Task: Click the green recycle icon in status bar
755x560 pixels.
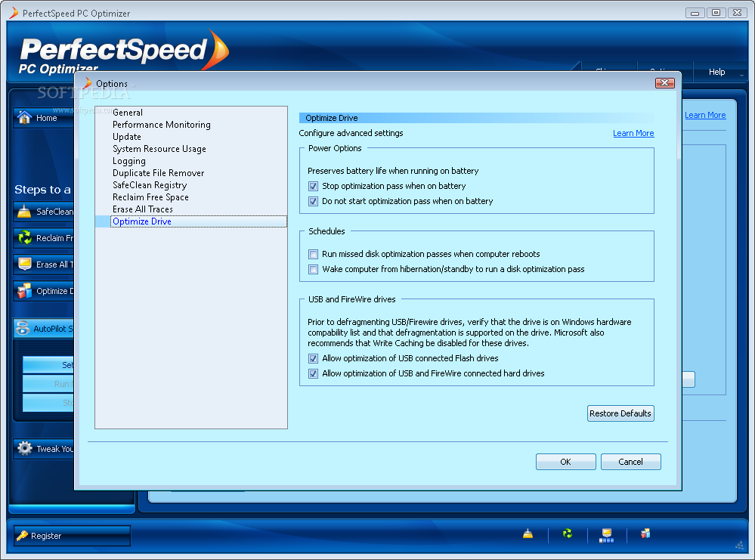Action: 568,534
